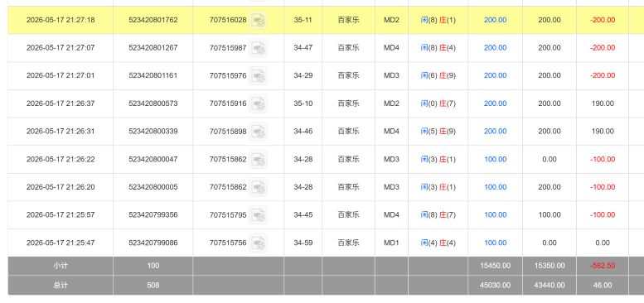Open replay icon in order 523420800047 row

(258, 159)
